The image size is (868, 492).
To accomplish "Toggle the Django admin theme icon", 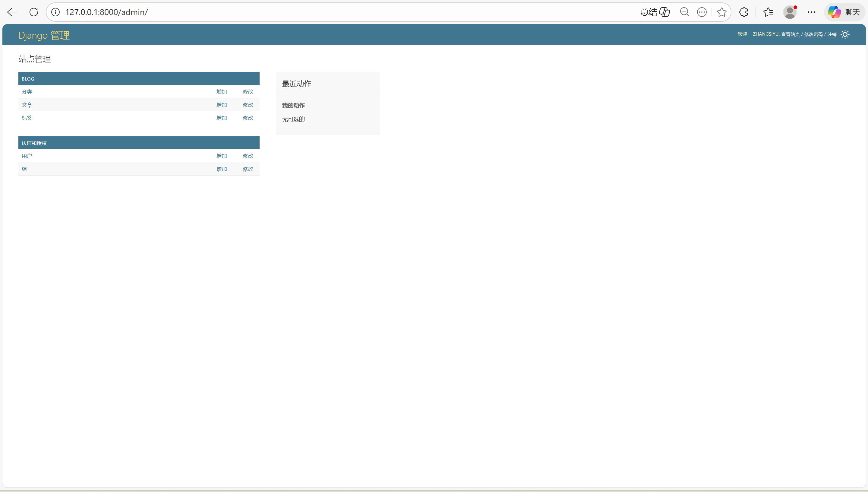I will 845,34.
